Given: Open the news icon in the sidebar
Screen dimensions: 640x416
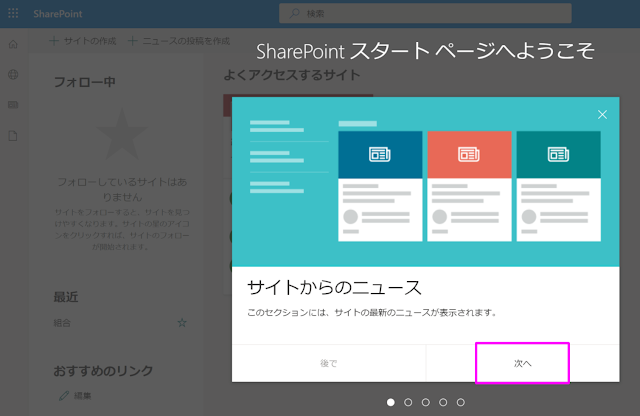Looking at the screenshot, I should [x=13, y=105].
